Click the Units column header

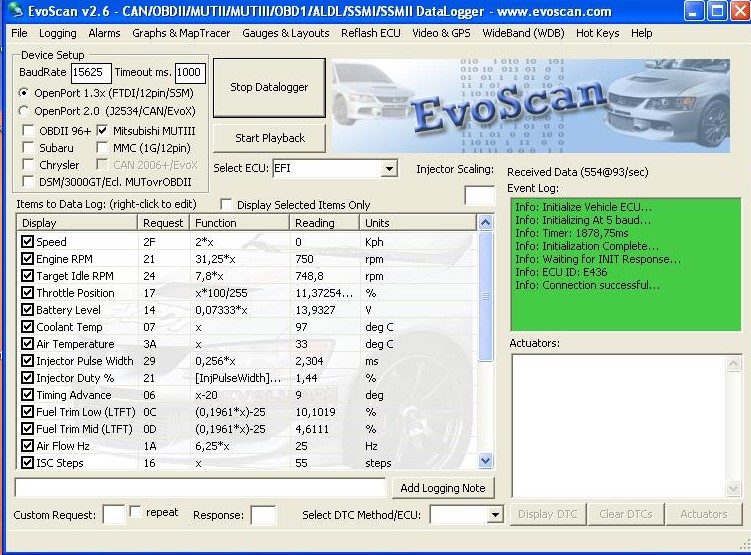click(418, 223)
